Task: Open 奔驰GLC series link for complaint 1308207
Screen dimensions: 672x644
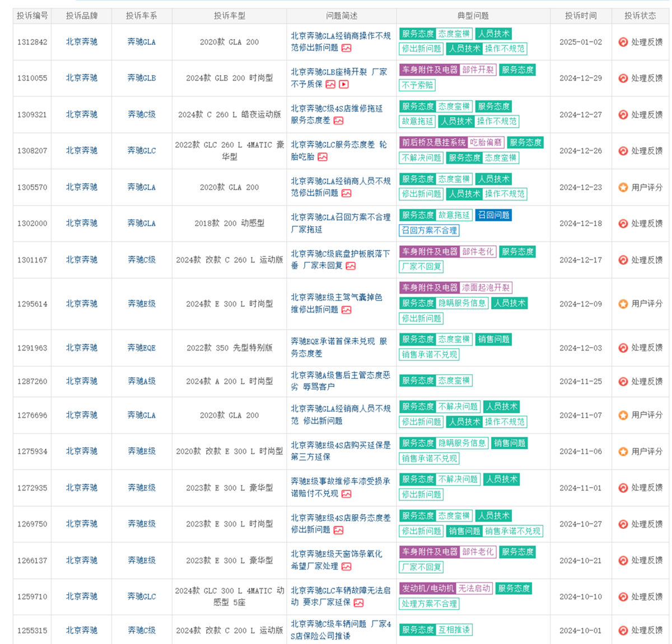Action: 142,151
